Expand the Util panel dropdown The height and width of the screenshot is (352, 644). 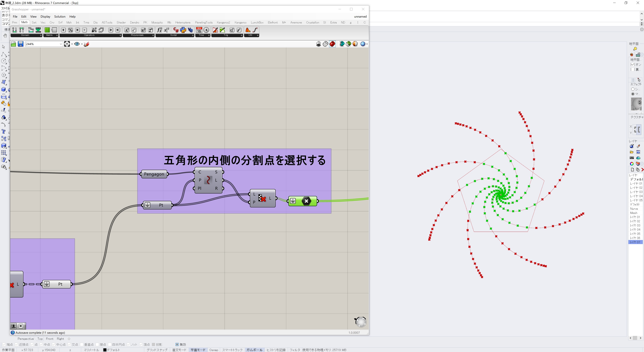coord(257,35)
